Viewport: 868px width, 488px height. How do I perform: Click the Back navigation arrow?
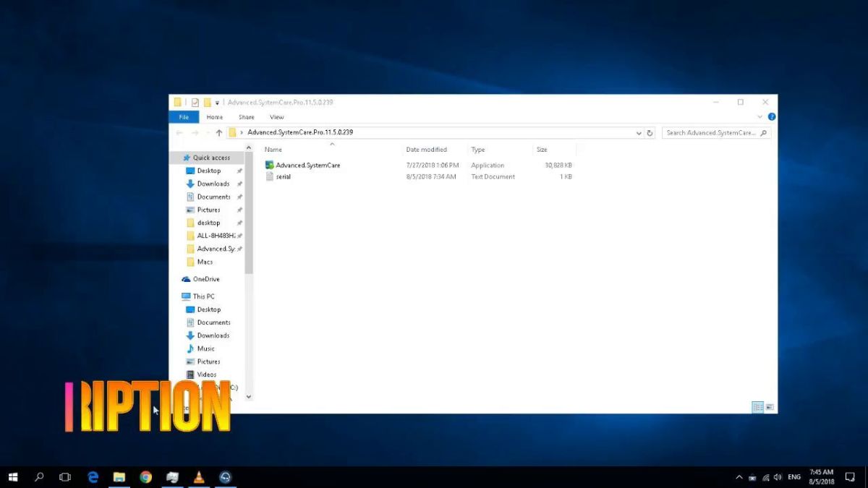(x=180, y=133)
